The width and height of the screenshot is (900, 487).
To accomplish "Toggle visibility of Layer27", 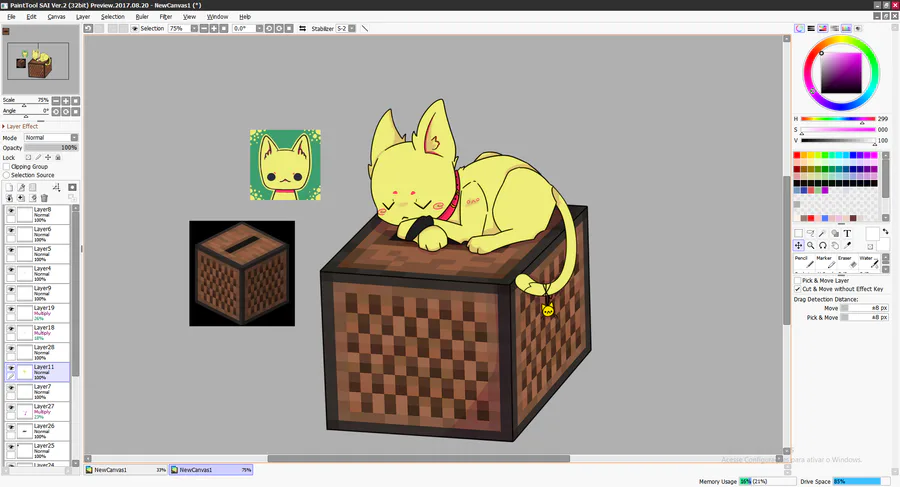I will pos(11,407).
